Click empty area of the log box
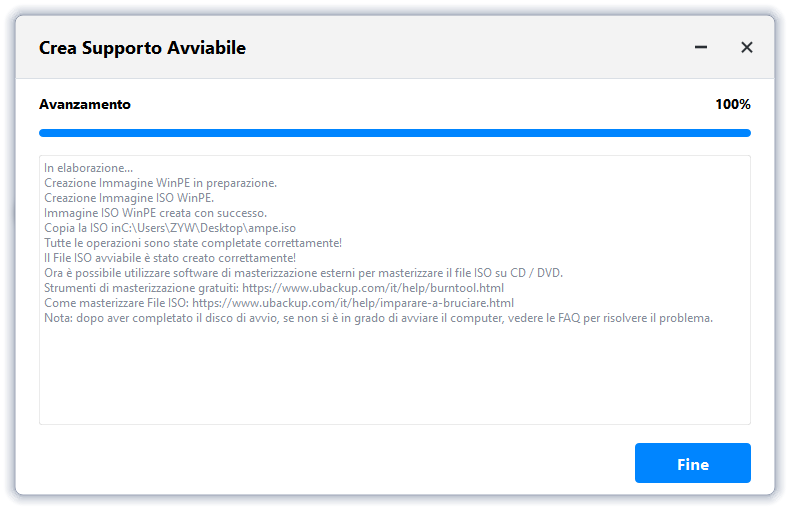Screen dimensions: 790x510 tap(394, 380)
